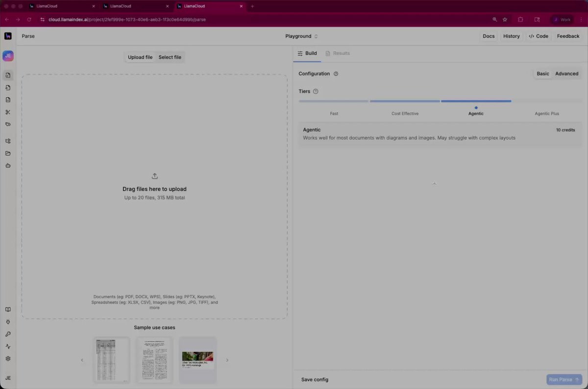Click the Agentic tier description card
The height and width of the screenshot is (389, 588).
coord(440,134)
